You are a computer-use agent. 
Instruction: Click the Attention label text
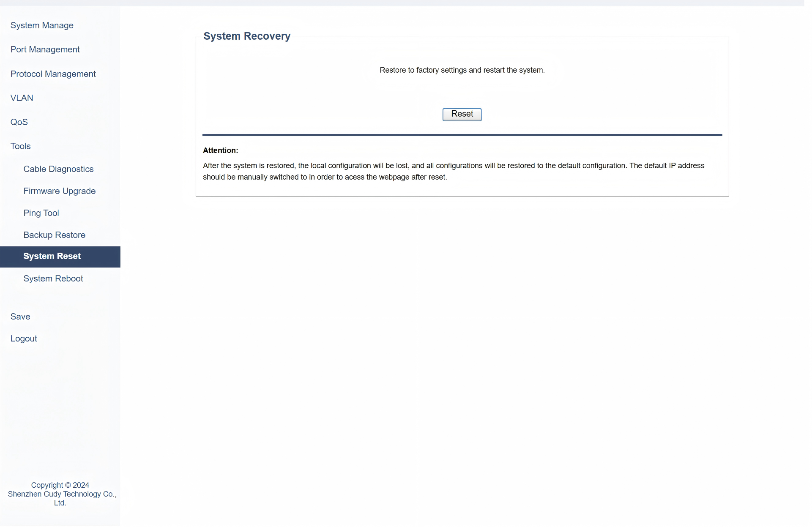pyautogui.click(x=220, y=150)
